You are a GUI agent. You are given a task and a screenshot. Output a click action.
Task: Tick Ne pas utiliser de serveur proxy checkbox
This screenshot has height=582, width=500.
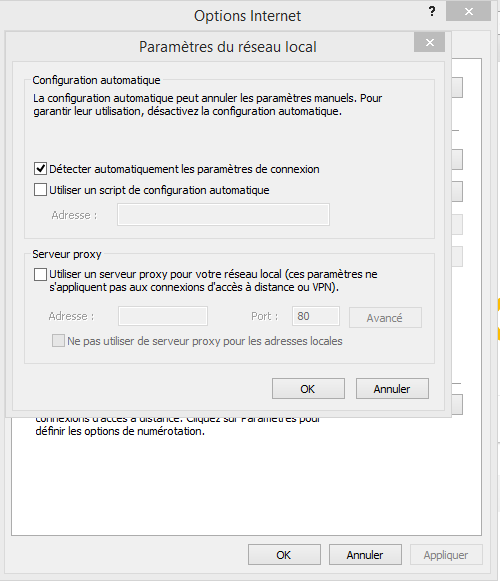(58, 341)
